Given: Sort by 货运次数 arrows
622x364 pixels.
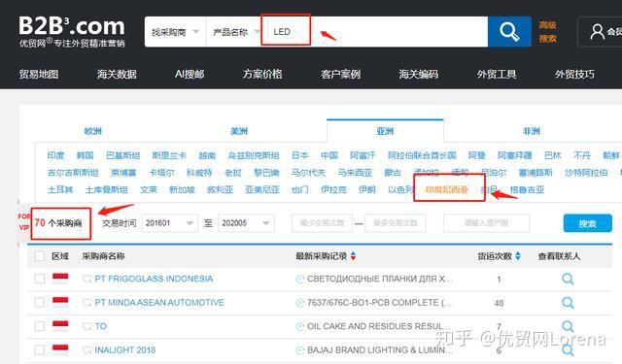Looking at the screenshot, I should pos(518,256).
